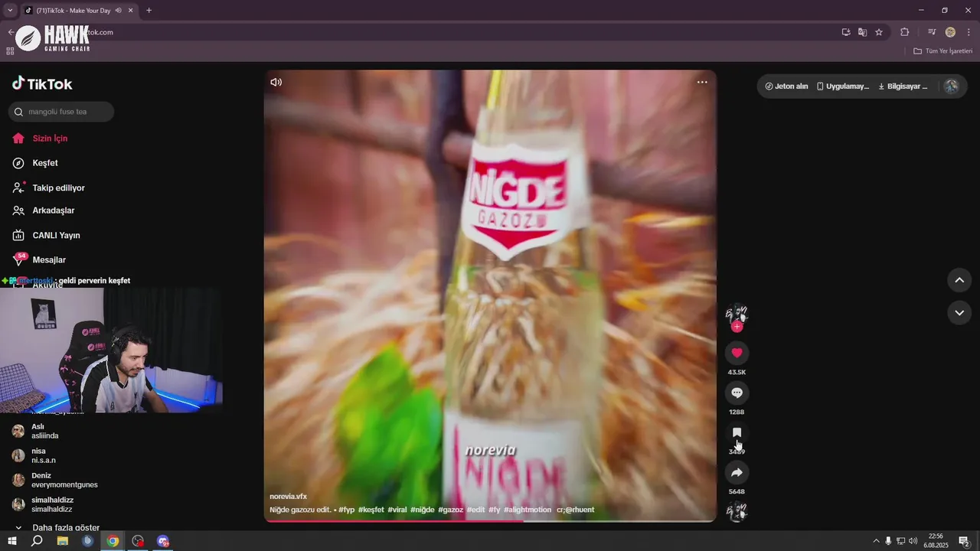Open creator avatar above like button
Image resolution: width=980 pixels, height=551 pixels.
click(737, 314)
